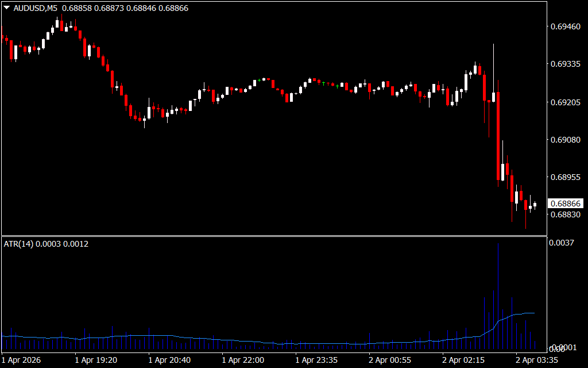The height and width of the screenshot is (368, 588).
Task: Select the blue ATR indicator line
Action: [172, 336]
